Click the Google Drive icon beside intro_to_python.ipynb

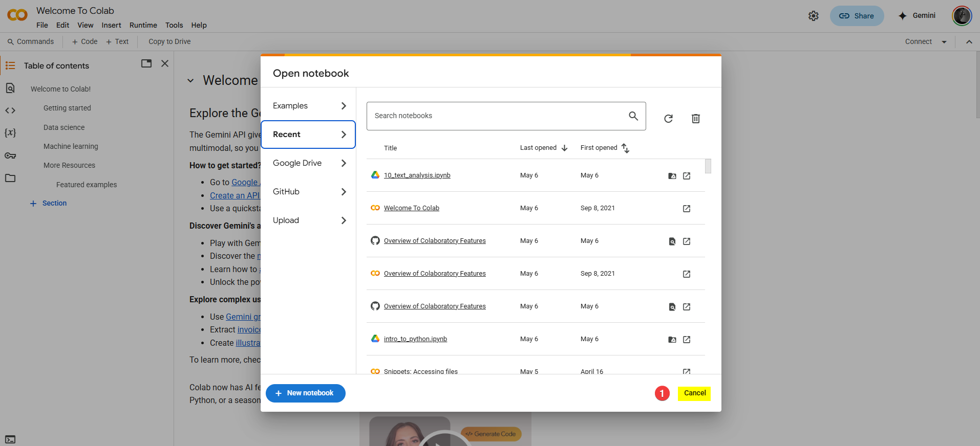click(x=375, y=339)
